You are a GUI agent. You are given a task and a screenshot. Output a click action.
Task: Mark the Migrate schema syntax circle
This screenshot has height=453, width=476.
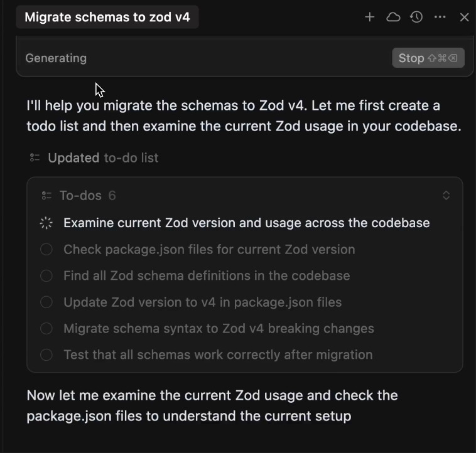click(46, 328)
